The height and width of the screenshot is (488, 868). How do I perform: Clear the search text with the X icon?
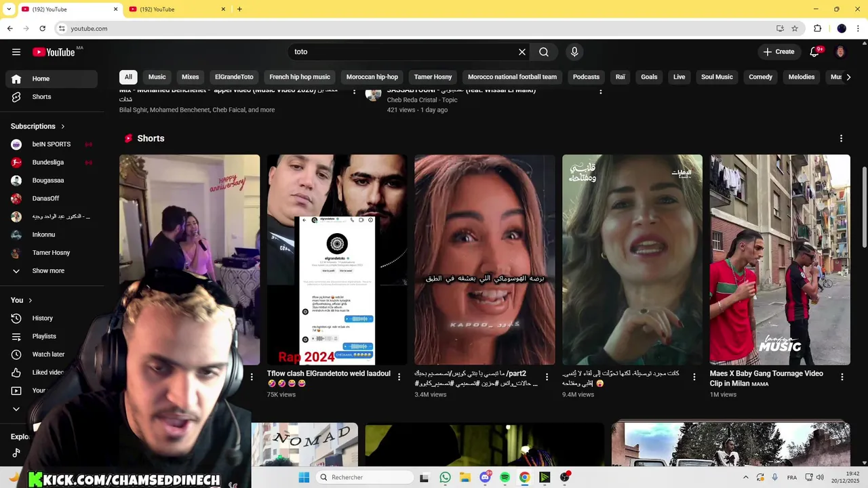(x=522, y=52)
